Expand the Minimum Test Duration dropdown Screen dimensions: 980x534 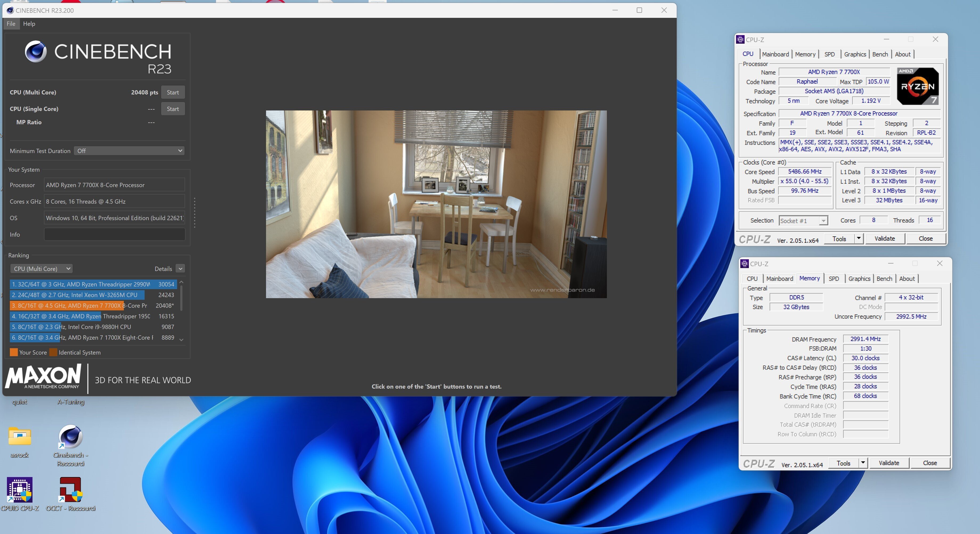[129, 151]
